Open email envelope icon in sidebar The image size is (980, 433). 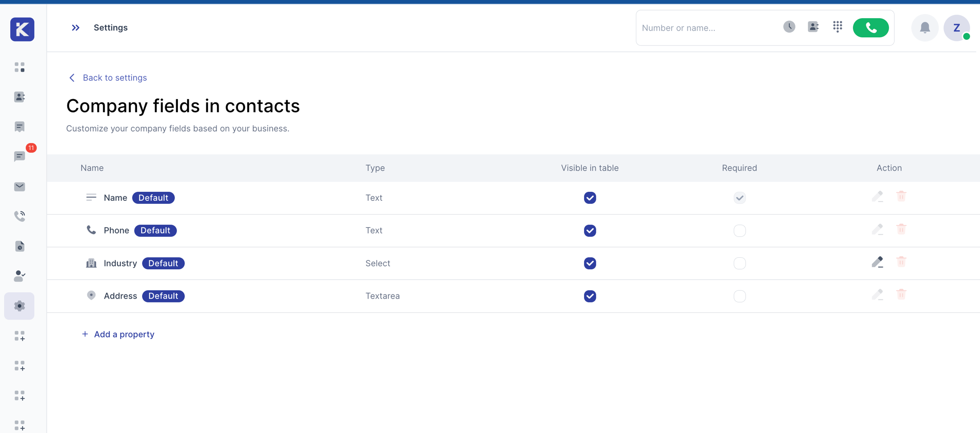point(20,186)
